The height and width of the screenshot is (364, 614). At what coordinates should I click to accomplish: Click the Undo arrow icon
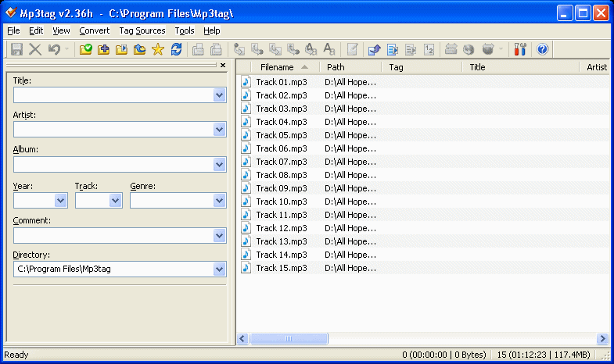[54, 49]
